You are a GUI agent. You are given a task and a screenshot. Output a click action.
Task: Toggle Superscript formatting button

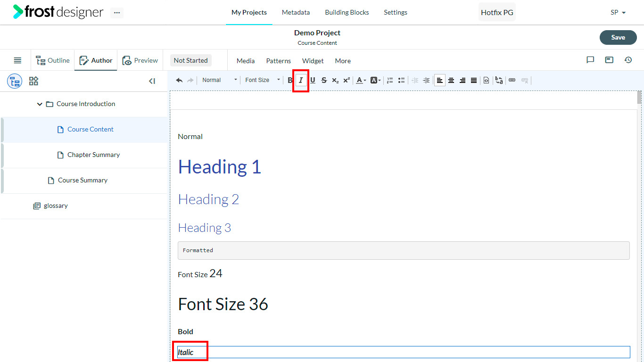pos(347,80)
